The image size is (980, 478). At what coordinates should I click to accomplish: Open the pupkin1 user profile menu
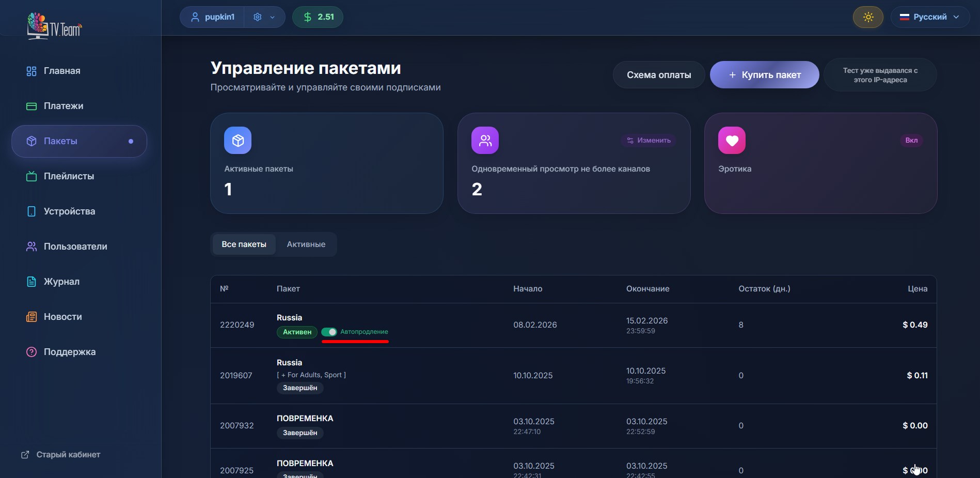click(x=213, y=17)
